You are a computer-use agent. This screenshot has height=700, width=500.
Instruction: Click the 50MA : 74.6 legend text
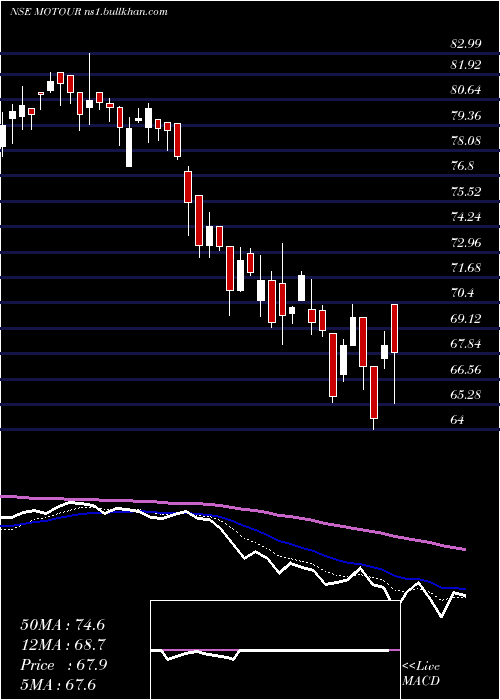click(62, 625)
